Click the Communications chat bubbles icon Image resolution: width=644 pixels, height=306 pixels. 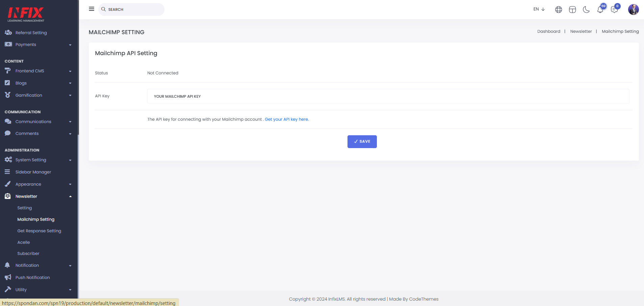tap(8, 121)
